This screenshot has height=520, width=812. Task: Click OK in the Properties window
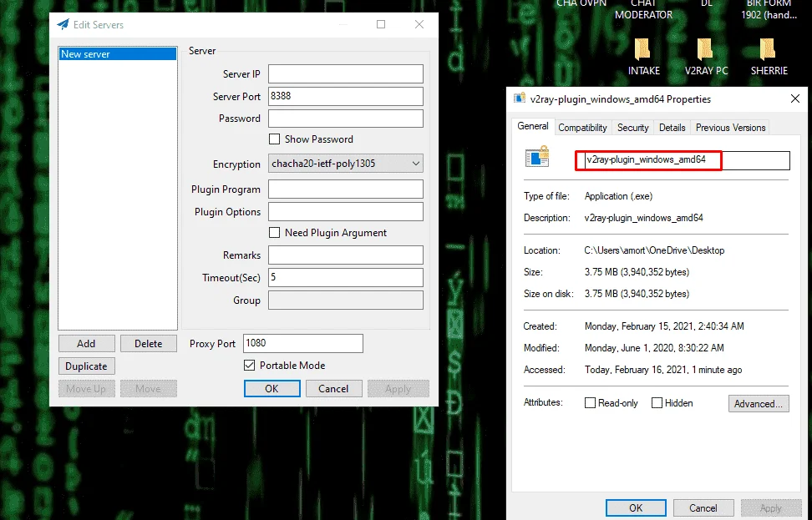pyautogui.click(x=636, y=508)
